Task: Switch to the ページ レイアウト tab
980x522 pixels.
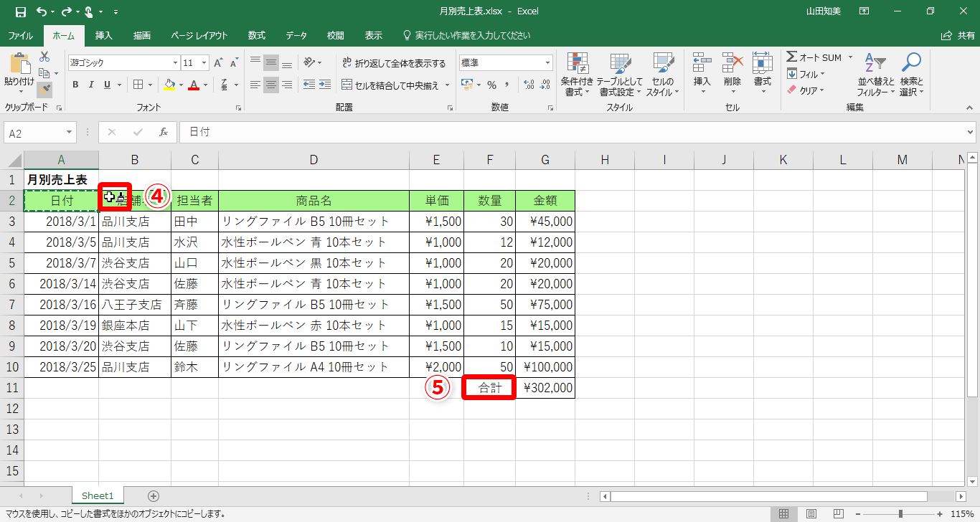Action: (199, 35)
